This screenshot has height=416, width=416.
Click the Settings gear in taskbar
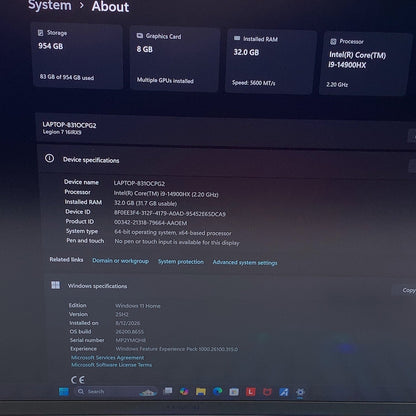click(x=300, y=392)
